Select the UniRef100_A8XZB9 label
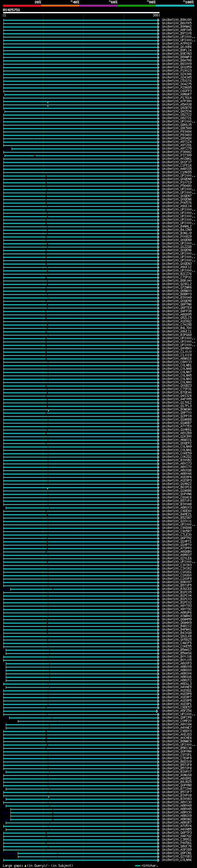Image resolution: width=197 pixels, height=868 pixels. coord(177,433)
